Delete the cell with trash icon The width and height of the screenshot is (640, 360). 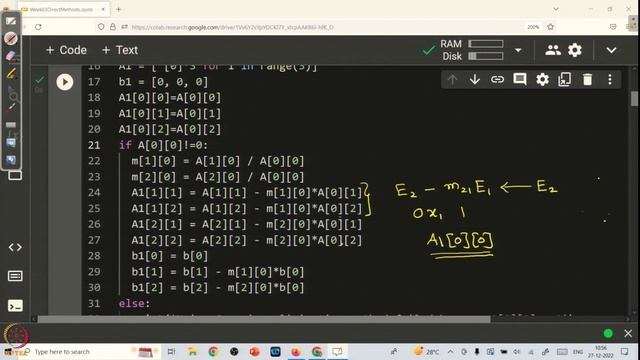pyautogui.click(x=587, y=79)
